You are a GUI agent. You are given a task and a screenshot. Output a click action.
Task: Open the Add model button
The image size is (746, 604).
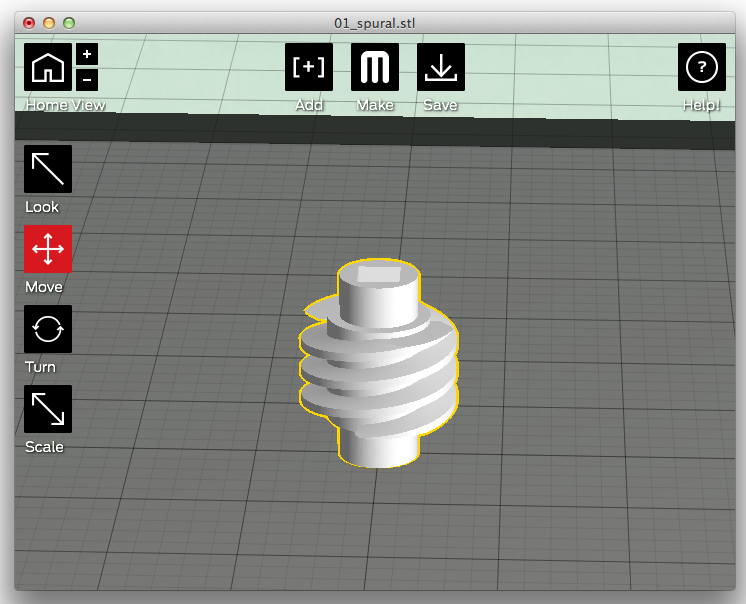(309, 67)
